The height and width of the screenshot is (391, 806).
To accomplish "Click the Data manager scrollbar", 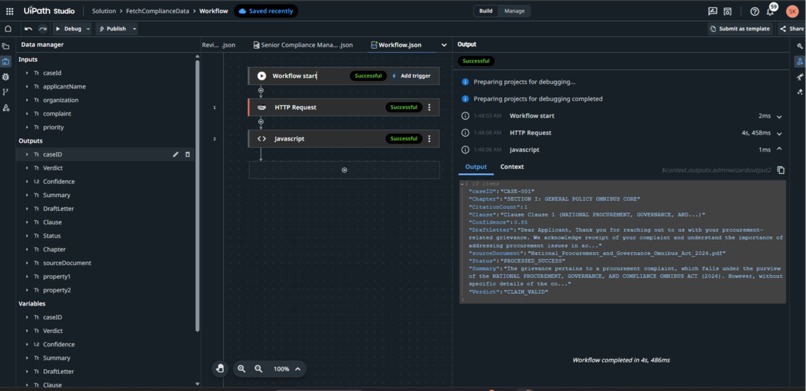I will pos(197,195).
